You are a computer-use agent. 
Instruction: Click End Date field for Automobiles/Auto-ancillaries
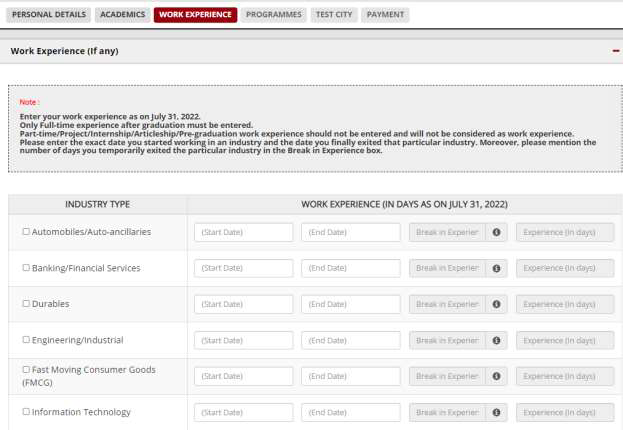tap(351, 232)
